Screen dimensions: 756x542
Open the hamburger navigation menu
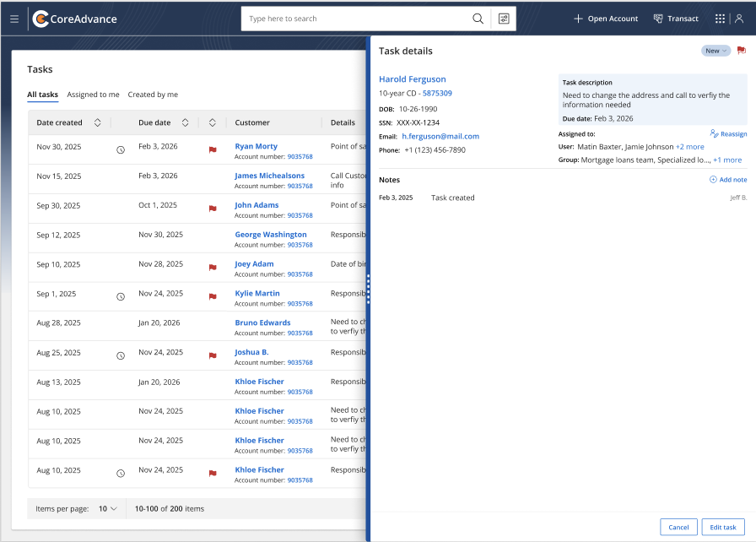click(x=14, y=19)
